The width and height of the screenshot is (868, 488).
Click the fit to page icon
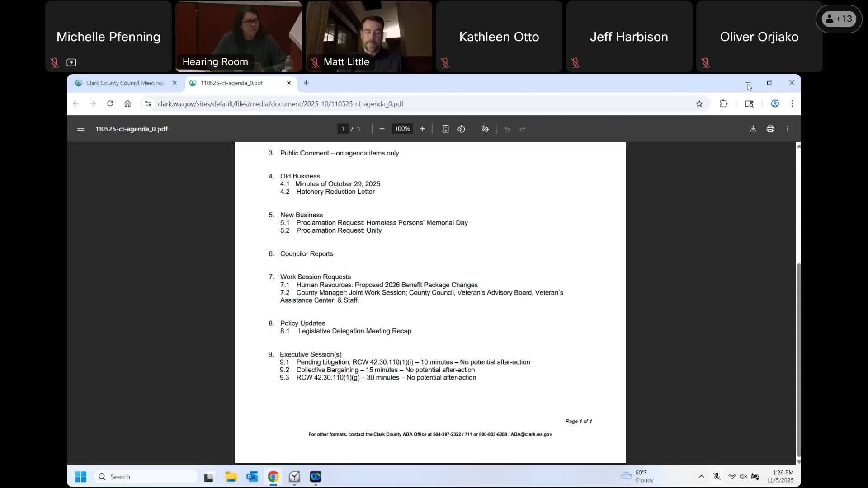point(445,129)
